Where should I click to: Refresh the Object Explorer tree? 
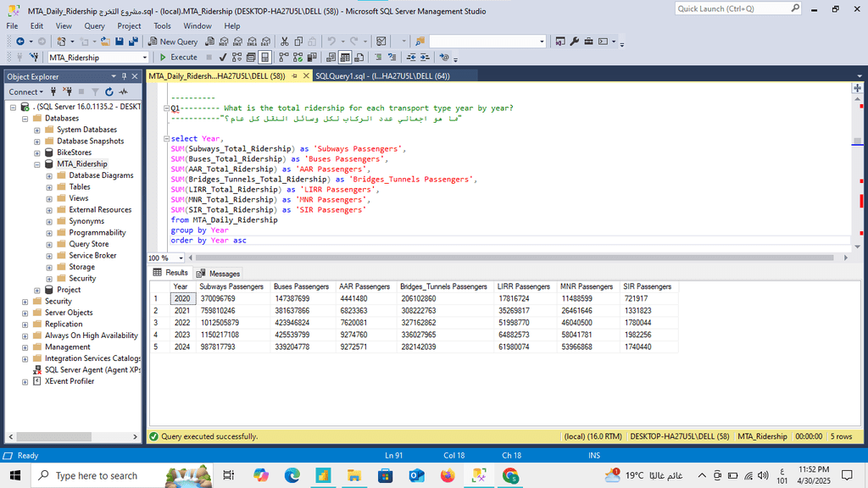[x=109, y=91]
